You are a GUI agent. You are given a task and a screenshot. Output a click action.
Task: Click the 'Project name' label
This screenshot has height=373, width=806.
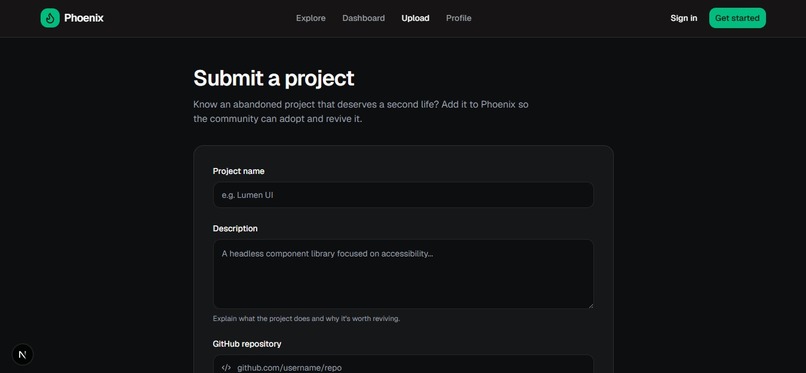pyautogui.click(x=239, y=171)
